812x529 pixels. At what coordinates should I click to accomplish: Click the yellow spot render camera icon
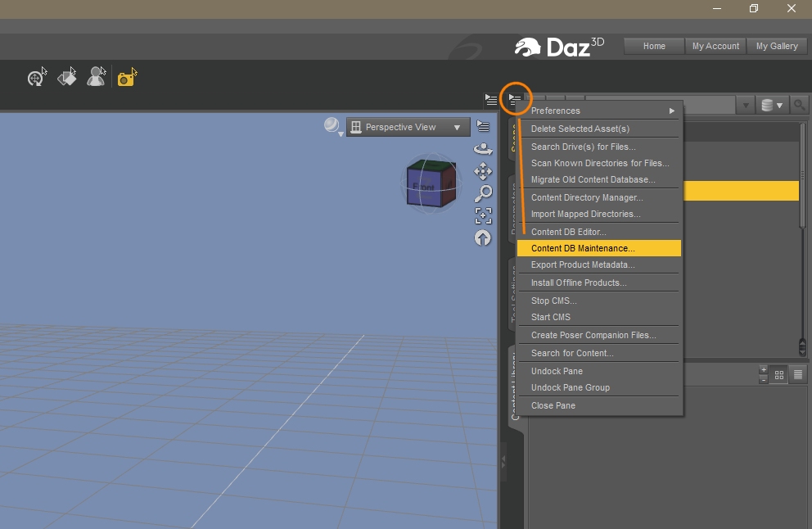coord(127,77)
